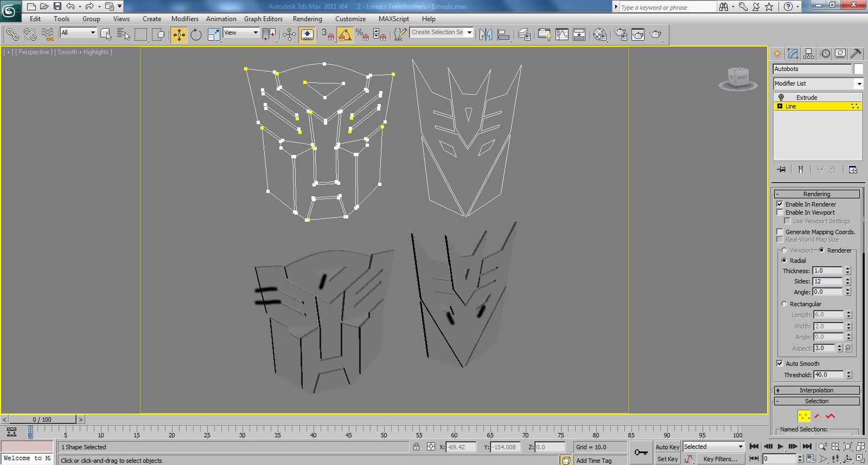Open the MAXScript menu

[x=394, y=19]
